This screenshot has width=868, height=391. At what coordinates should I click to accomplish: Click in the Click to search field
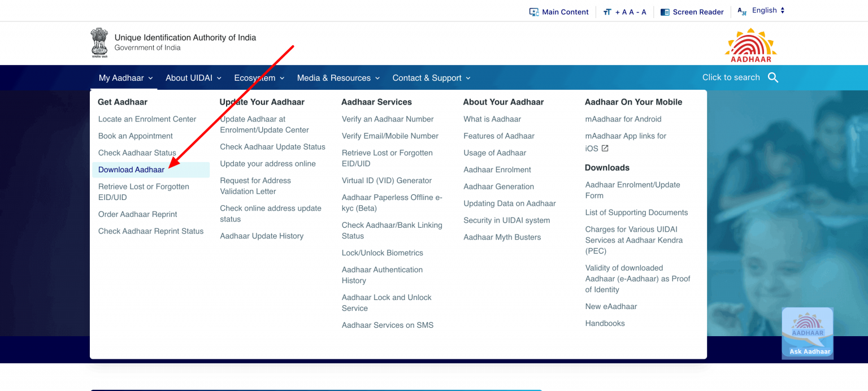pyautogui.click(x=730, y=77)
